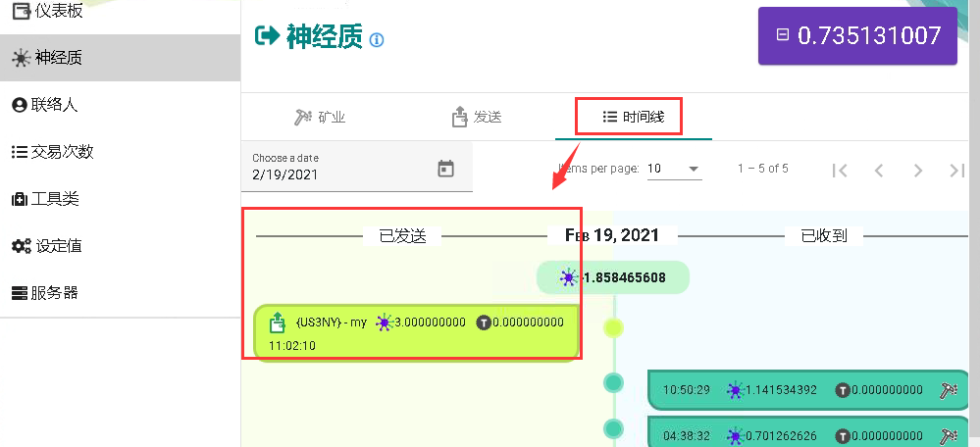The image size is (980, 447).
Task: Jump to the last page arrow
Action: 957,170
